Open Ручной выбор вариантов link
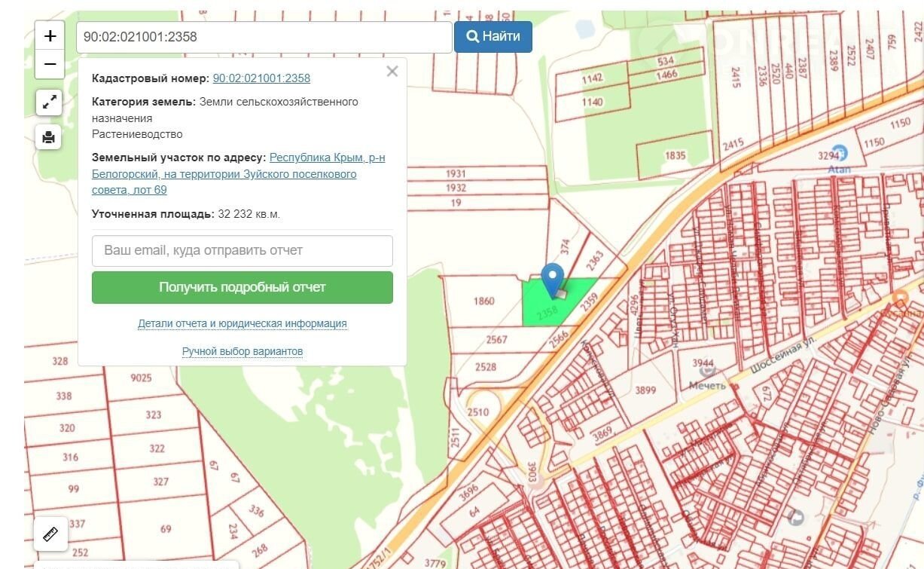The height and width of the screenshot is (569, 924). [242, 351]
